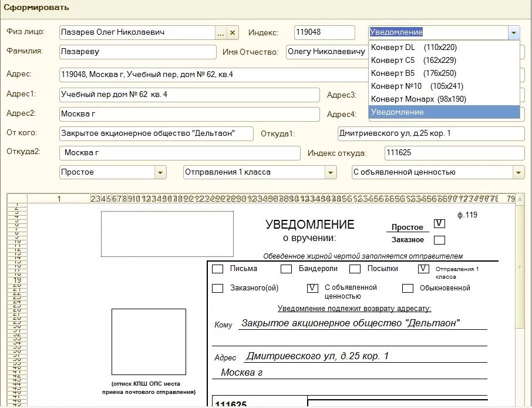This screenshot has height=408, width=532.
Task: Click the УВЕДОМЛЕНИЕ heading text
Action: [310, 225]
